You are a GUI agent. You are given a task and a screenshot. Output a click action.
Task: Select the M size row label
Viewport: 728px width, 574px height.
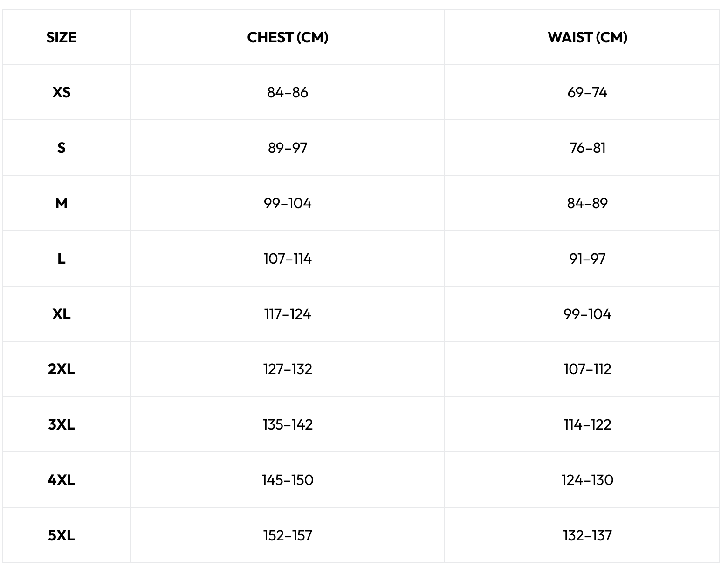62,203
